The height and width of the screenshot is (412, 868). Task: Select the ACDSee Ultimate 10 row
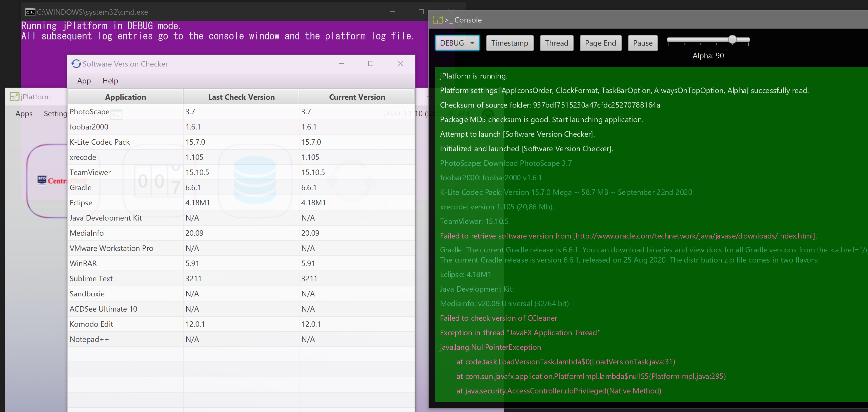(241, 309)
